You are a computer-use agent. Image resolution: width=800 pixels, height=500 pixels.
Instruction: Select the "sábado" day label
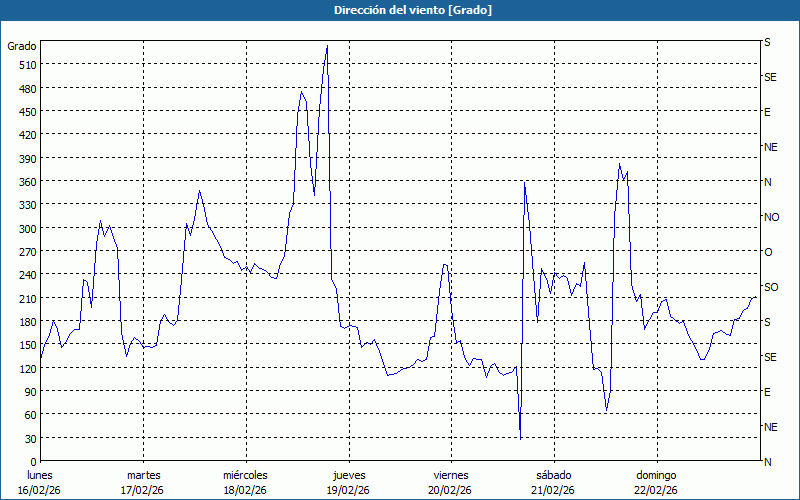[553, 475]
